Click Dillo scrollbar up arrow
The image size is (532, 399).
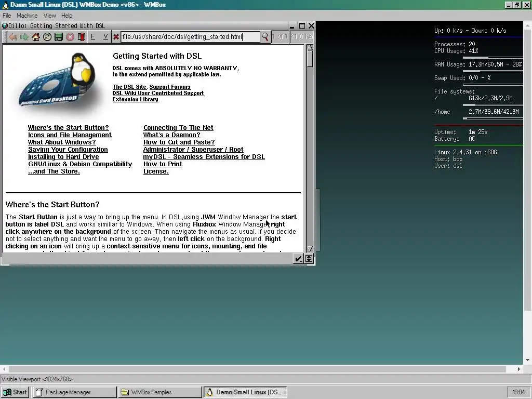[x=310, y=48]
